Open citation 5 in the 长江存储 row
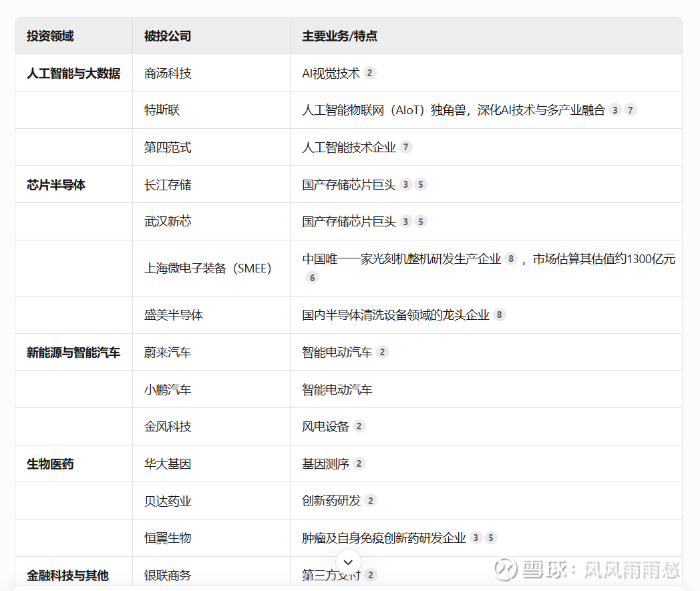 click(x=421, y=184)
